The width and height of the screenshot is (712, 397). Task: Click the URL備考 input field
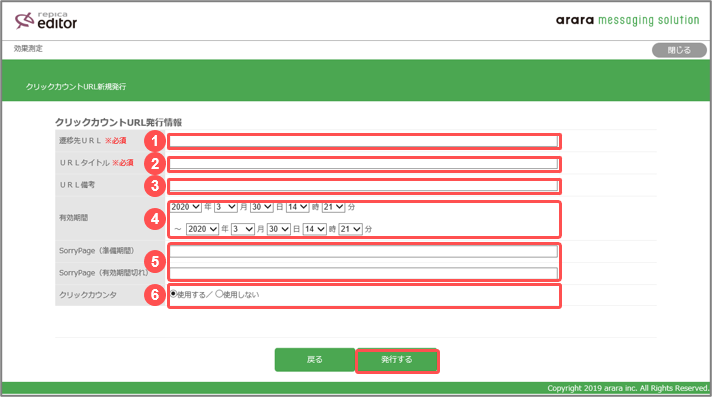pyautogui.click(x=364, y=185)
